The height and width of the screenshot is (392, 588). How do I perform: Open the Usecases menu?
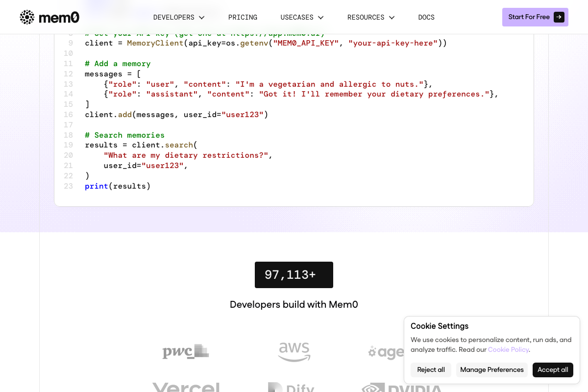[x=302, y=17]
